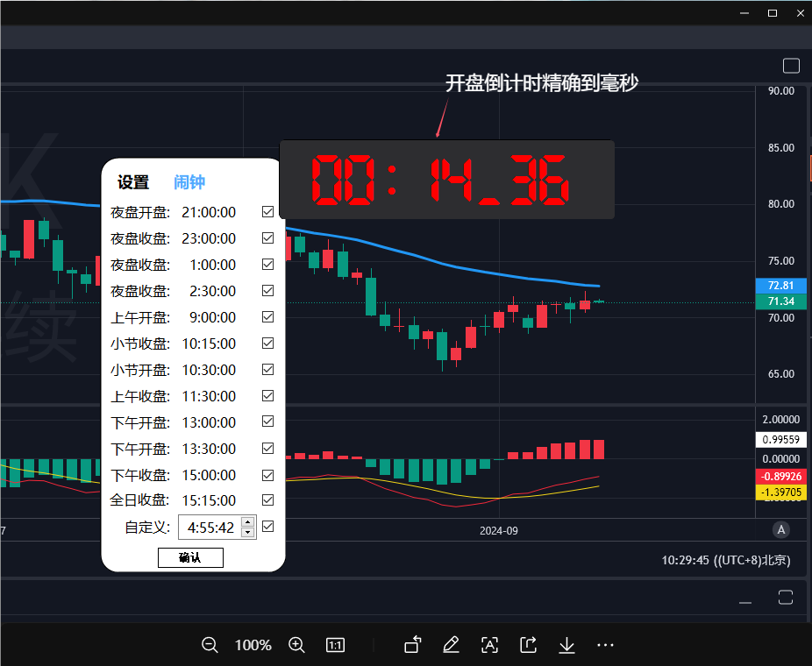Image resolution: width=812 pixels, height=666 pixels.
Task: Minimize the image viewer window
Action: pos(744,13)
